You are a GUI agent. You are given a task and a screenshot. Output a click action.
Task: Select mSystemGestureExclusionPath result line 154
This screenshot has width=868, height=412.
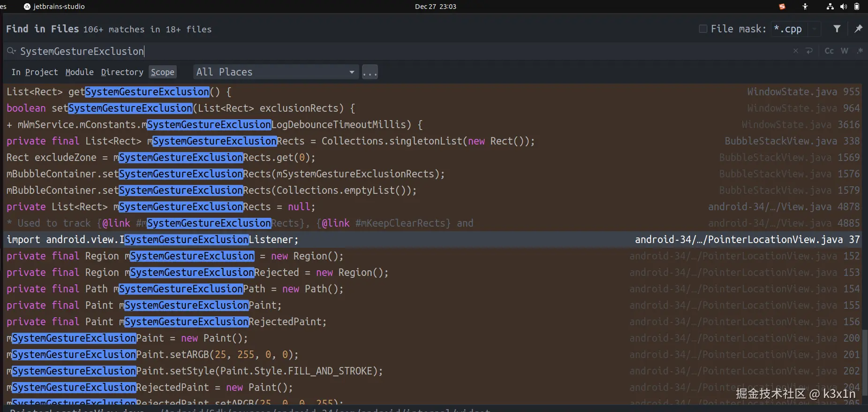tap(433, 289)
